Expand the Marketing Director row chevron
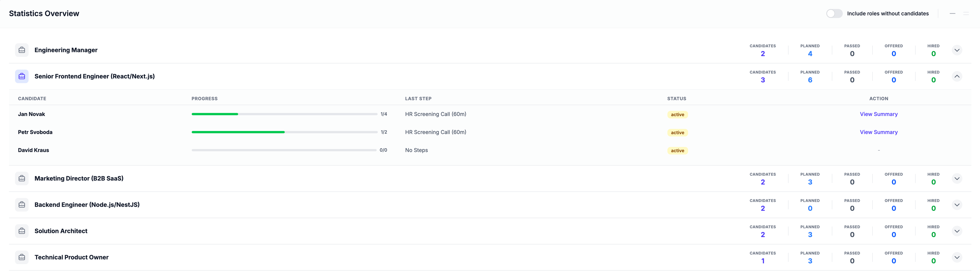The height and width of the screenshot is (274, 980). (x=957, y=179)
